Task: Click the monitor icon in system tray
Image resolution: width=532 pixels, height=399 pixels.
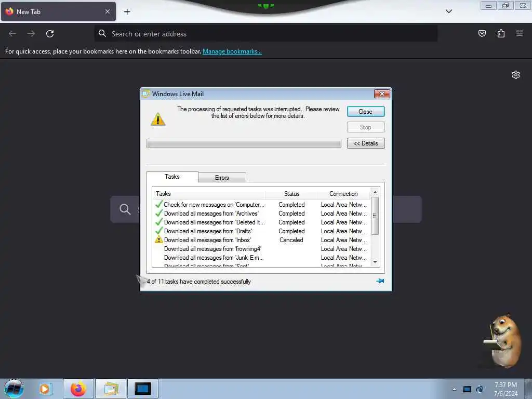Action: tap(467, 389)
